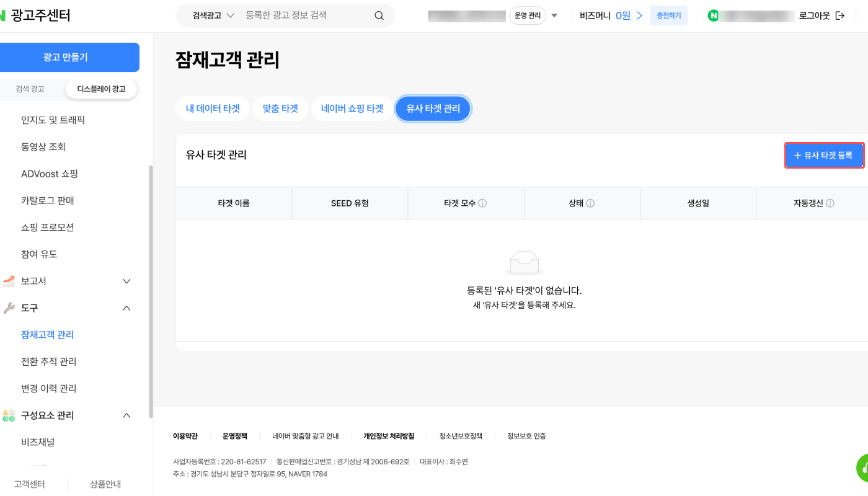Click the green floating chat icon

(x=862, y=469)
